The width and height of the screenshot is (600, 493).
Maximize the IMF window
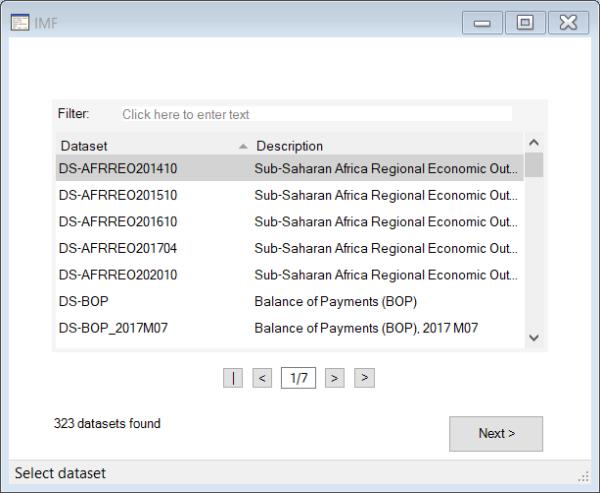523,21
